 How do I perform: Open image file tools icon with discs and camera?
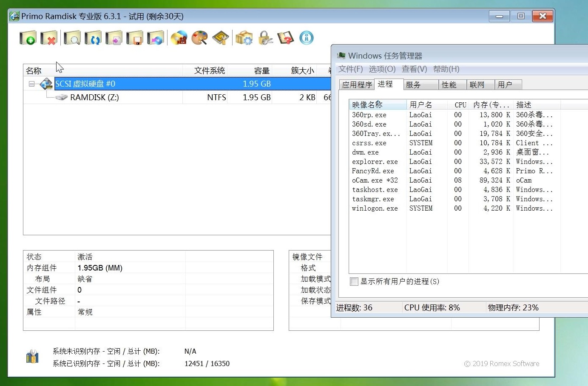[179, 38]
